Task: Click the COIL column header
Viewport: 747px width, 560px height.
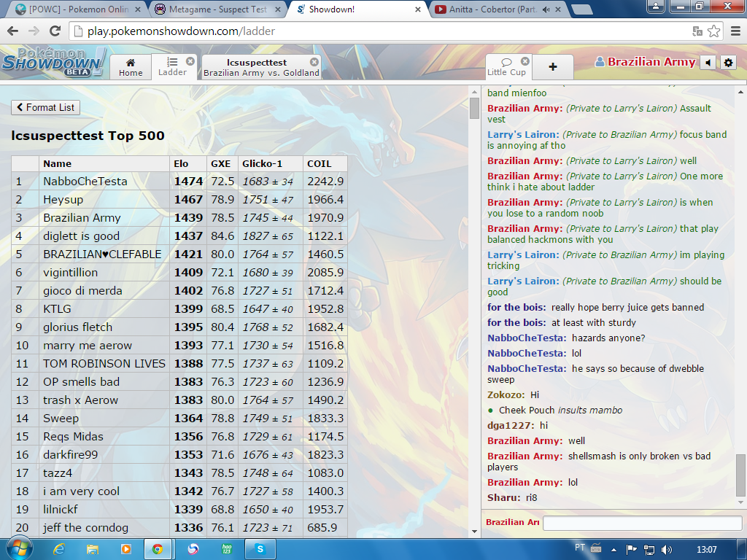Action: click(x=325, y=164)
